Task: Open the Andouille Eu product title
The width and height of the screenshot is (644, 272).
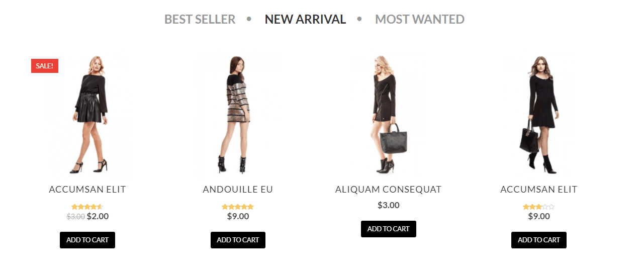Action: coord(238,190)
